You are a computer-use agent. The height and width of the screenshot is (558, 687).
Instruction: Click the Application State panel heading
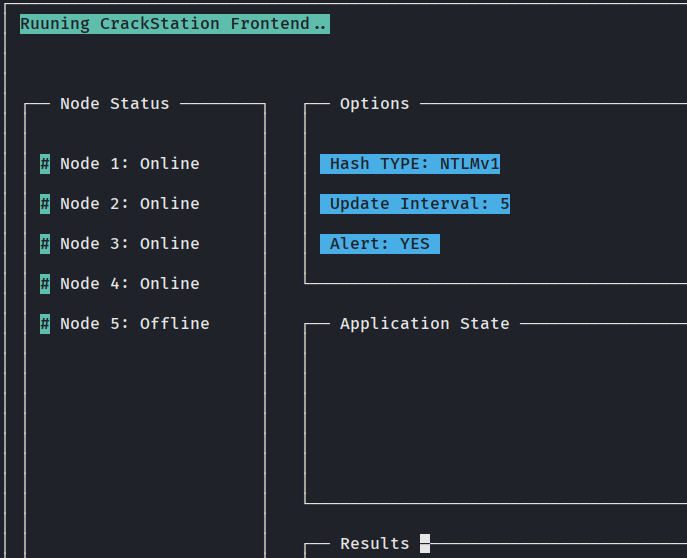pyautogui.click(x=424, y=324)
